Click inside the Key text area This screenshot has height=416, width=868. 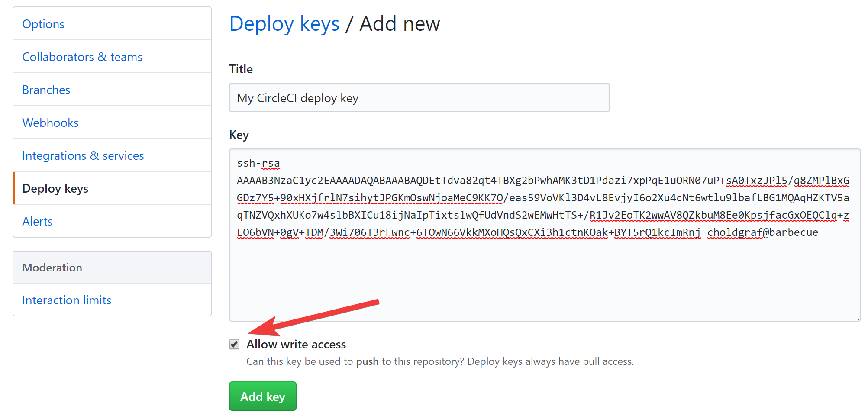pos(544,277)
